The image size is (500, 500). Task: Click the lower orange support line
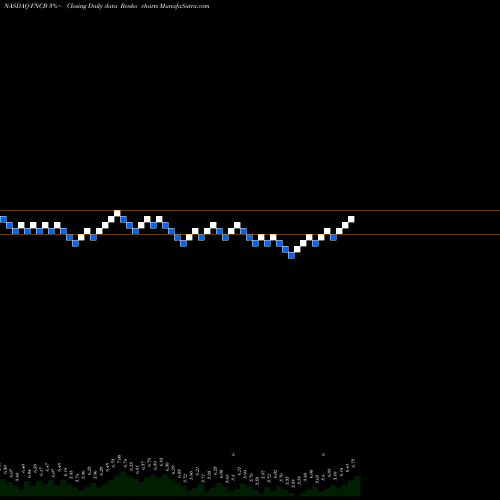pos(250,235)
